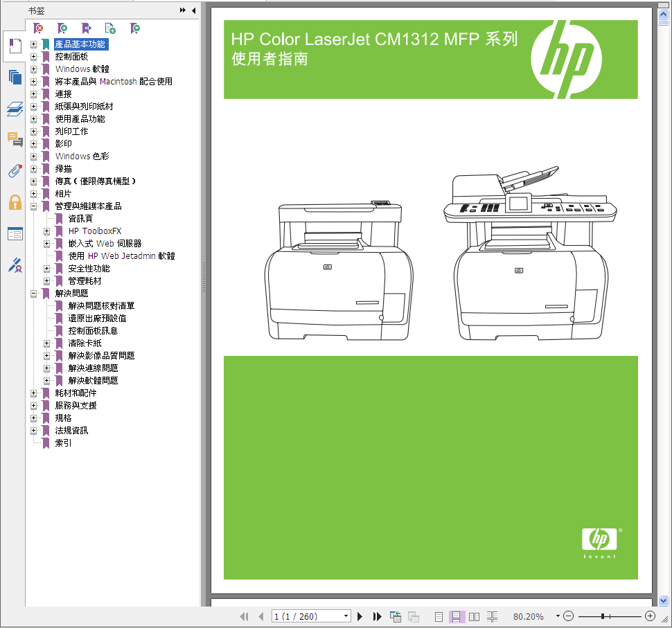Expand bookmarks panel with double-arrow icon

pyautogui.click(x=183, y=10)
